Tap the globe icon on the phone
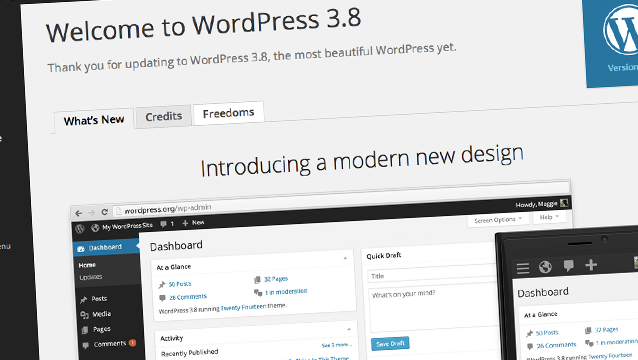The width and height of the screenshot is (638, 360). click(545, 267)
